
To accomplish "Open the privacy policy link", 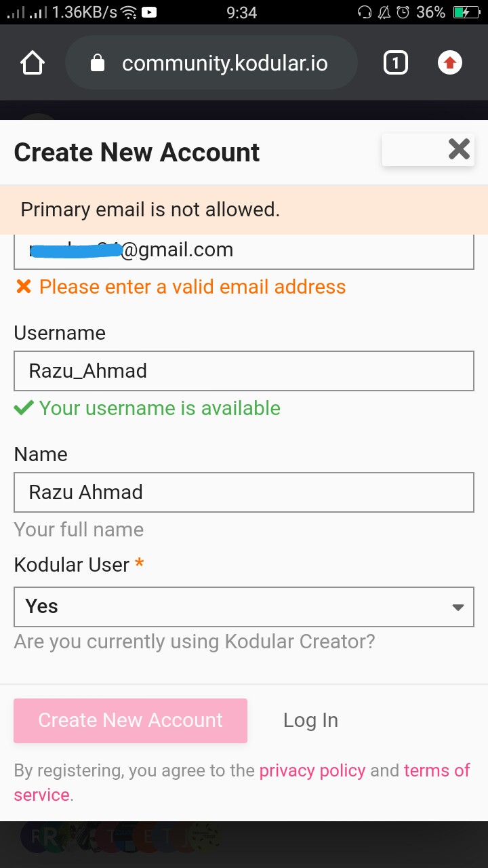I will 312,770.
